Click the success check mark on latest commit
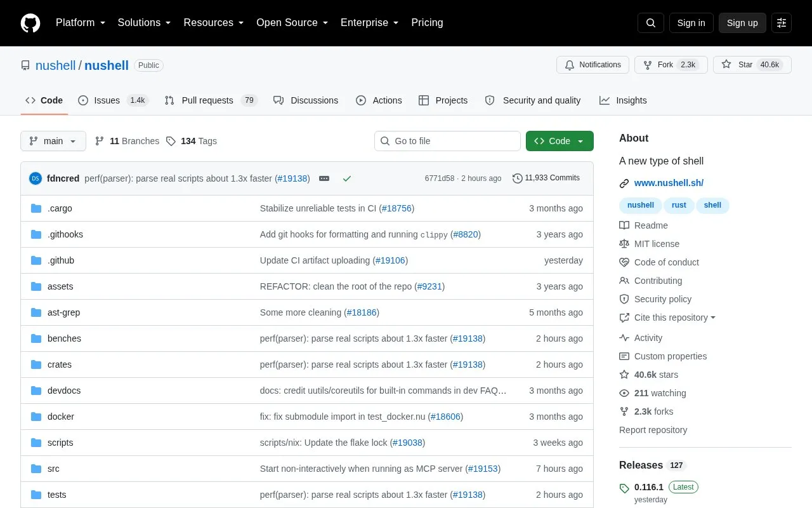Screen dimensions: 812x508 (x=347, y=178)
